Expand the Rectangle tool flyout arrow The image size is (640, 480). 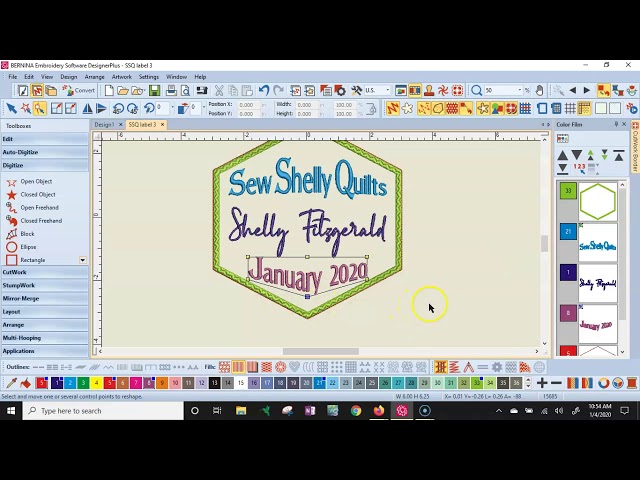pos(82,260)
